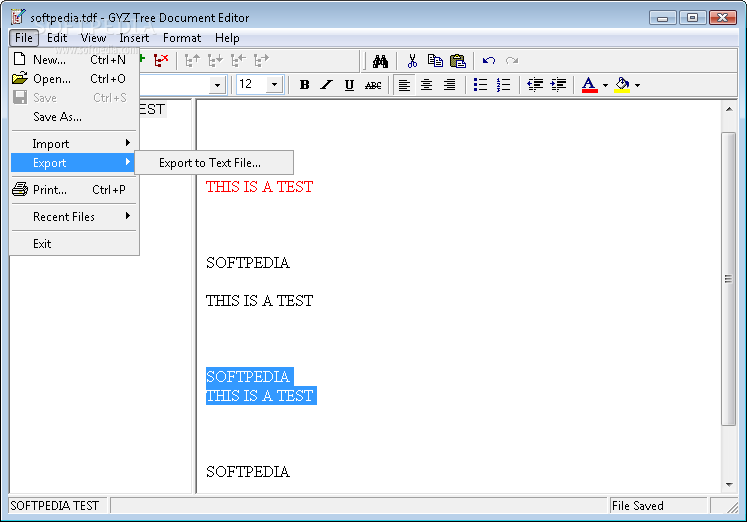Click the red THIS IS A TEST text

tap(259, 187)
